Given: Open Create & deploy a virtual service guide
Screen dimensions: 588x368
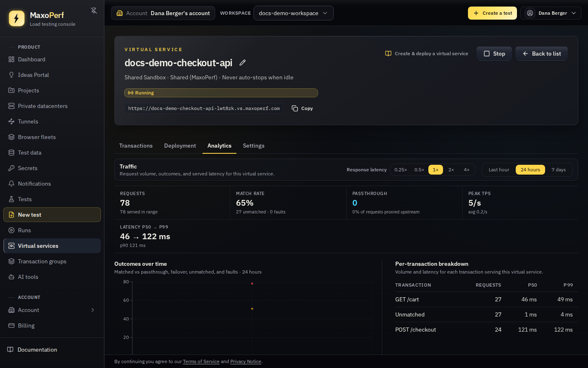Looking at the screenshot, I should tap(427, 54).
